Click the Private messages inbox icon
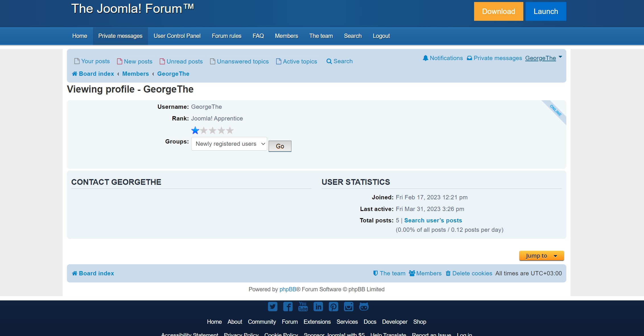This screenshot has height=336, width=644. (469, 58)
